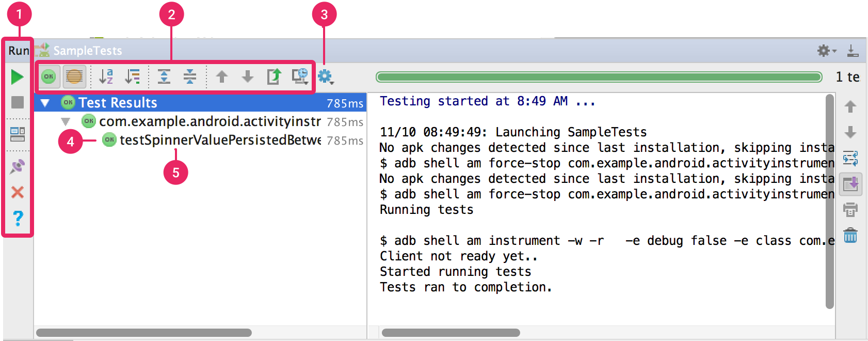Select the testSpinnerValuePersistedBetwe test item
Screen dimensions: 868x341
pos(219,140)
